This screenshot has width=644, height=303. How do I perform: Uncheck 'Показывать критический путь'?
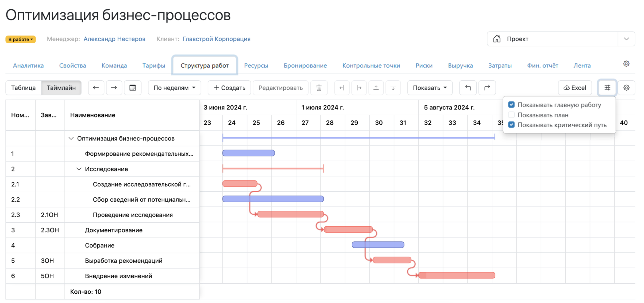click(511, 125)
